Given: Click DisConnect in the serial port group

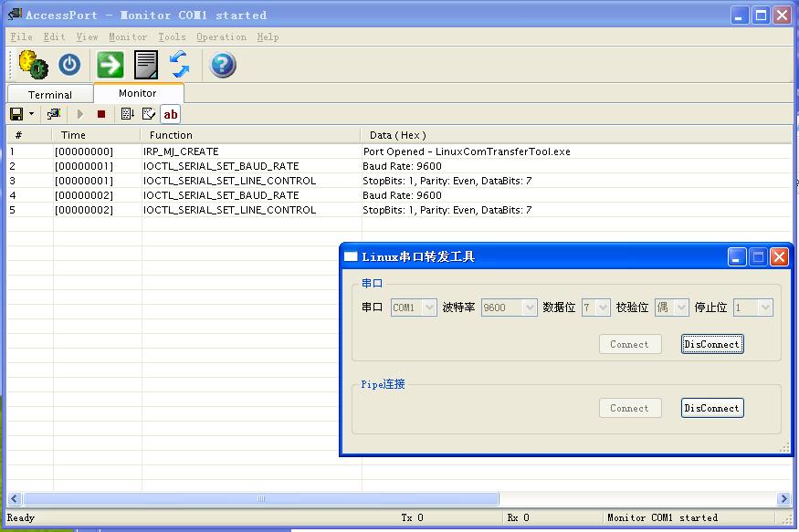Looking at the screenshot, I should (712, 344).
